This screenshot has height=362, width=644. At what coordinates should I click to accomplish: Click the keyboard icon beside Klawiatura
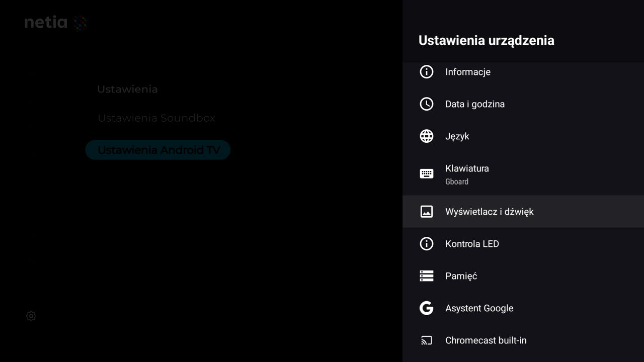(x=427, y=174)
